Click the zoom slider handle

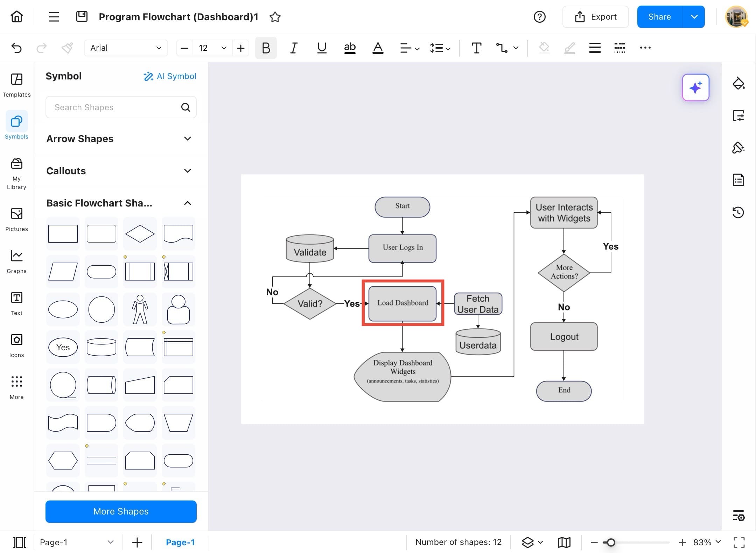(611, 542)
